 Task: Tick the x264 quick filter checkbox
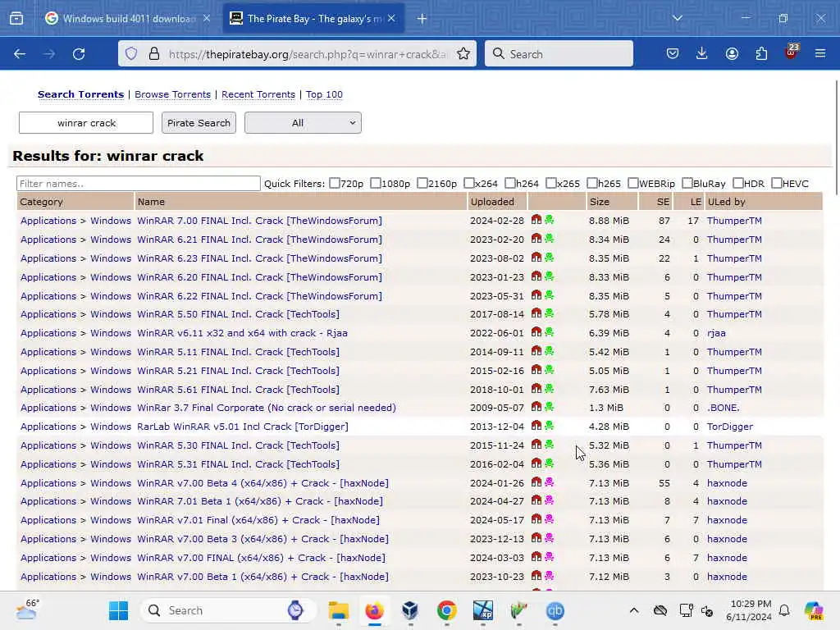click(468, 183)
